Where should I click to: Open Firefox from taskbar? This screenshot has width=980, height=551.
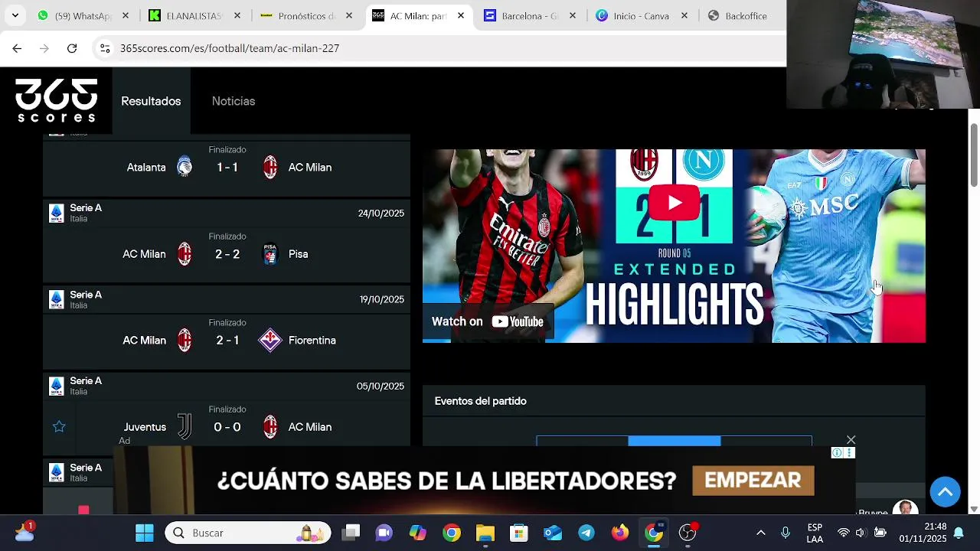[620, 533]
